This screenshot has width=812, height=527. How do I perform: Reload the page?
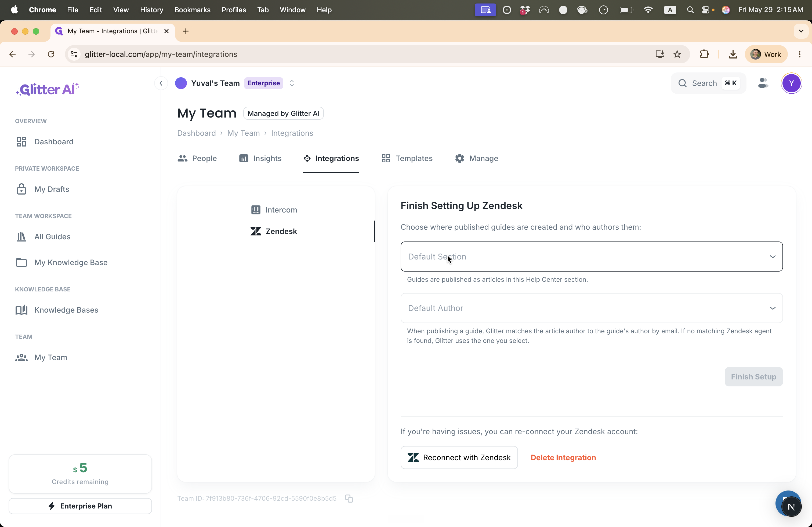(x=51, y=54)
